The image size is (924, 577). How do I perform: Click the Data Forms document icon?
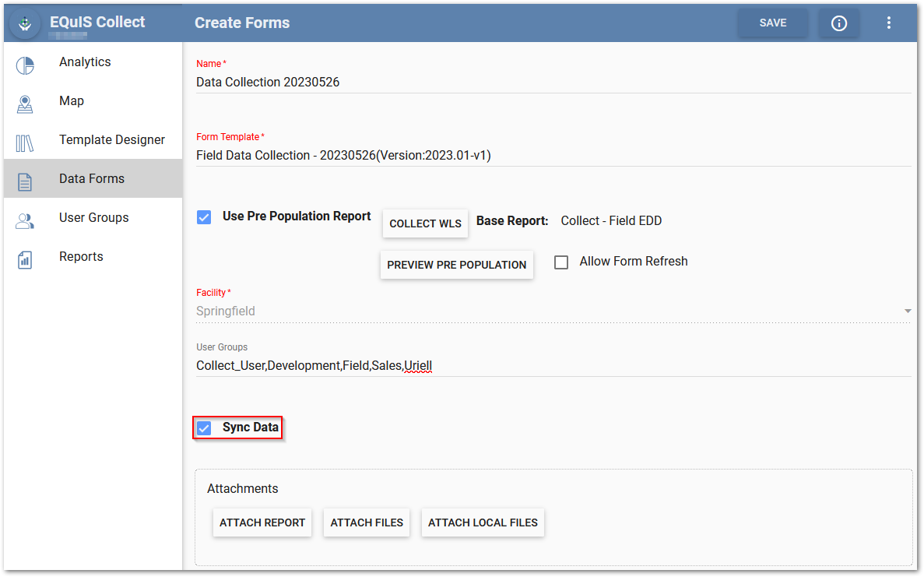(x=25, y=182)
